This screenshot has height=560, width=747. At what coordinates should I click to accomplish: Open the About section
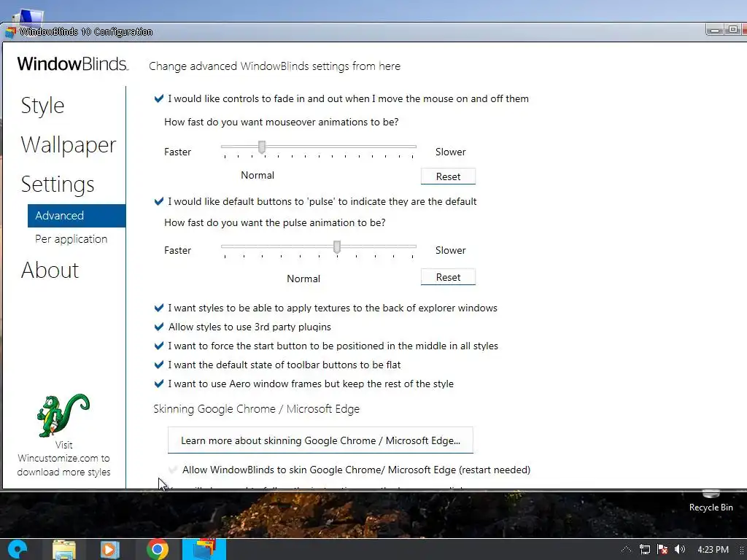[50, 270]
